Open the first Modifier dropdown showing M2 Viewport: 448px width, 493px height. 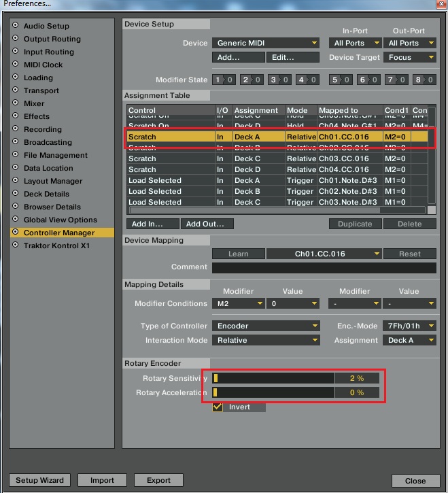tap(239, 303)
